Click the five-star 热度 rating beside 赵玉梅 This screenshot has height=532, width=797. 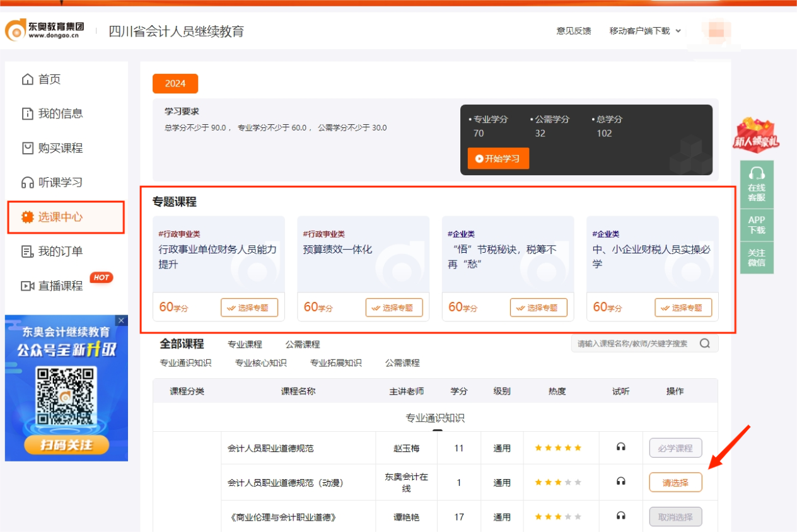pos(559,448)
